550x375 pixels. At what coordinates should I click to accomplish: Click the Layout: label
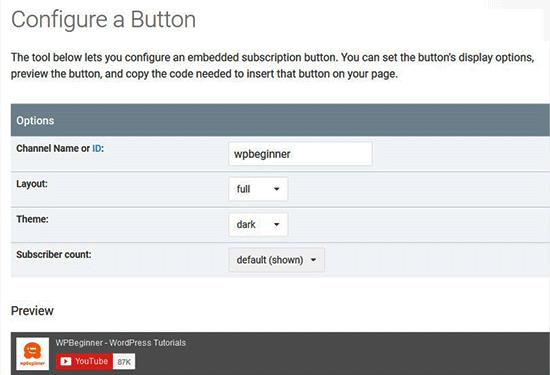32,183
